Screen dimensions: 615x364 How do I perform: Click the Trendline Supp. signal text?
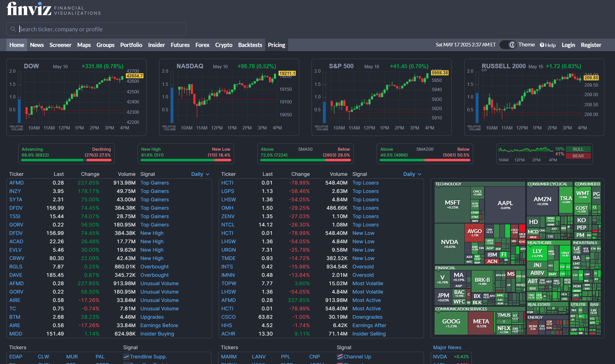[148, 357]
